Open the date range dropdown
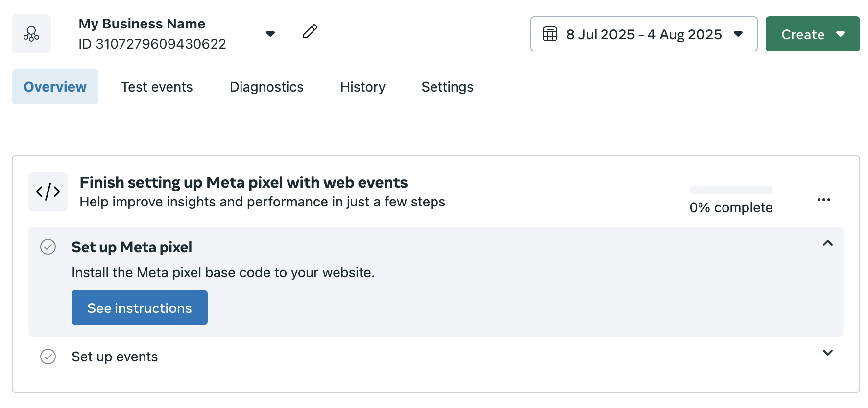This screenshot has width=868, height=408. (738, 34)
